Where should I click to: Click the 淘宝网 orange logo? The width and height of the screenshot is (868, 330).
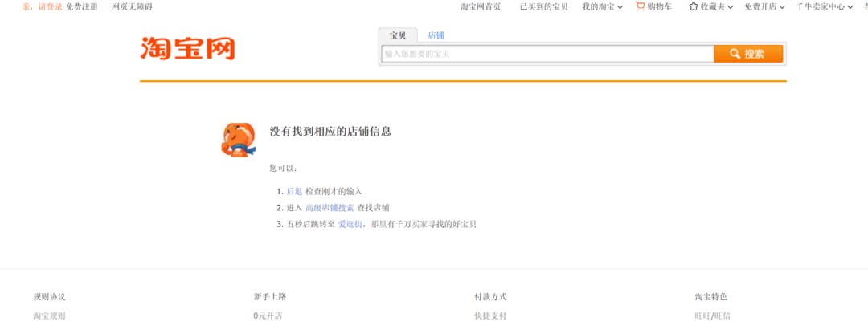[187, 49]
